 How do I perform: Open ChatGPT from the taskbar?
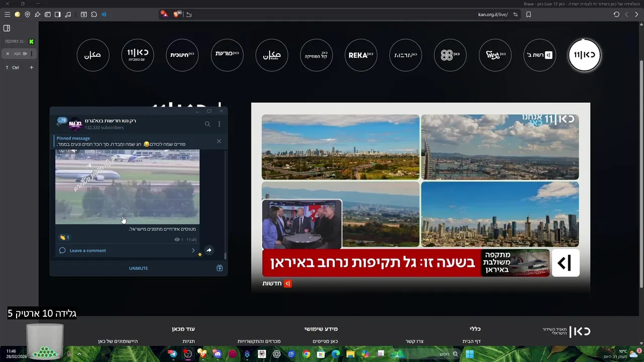click(277, 354)
